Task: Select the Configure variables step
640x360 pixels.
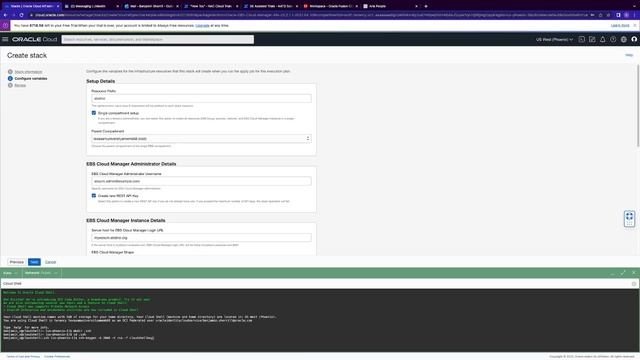Action: pyautogui.click(x=31, y=78)
